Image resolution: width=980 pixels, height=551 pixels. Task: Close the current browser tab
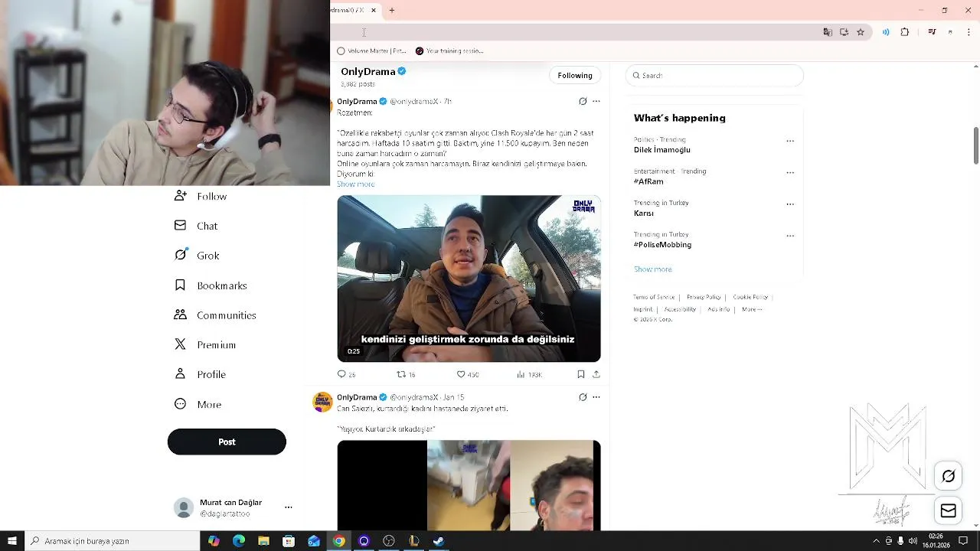pos(374,10)
